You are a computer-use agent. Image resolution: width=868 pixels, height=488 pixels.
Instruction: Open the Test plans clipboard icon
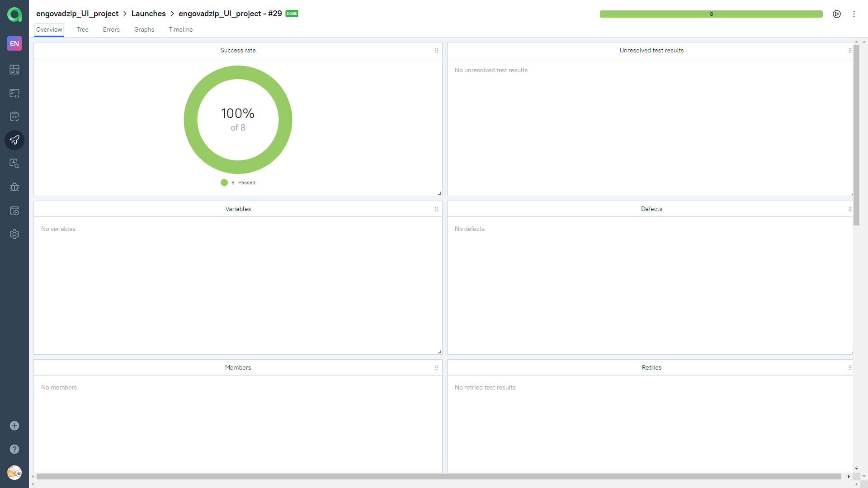pyautogui.click(x=14, y=117)
